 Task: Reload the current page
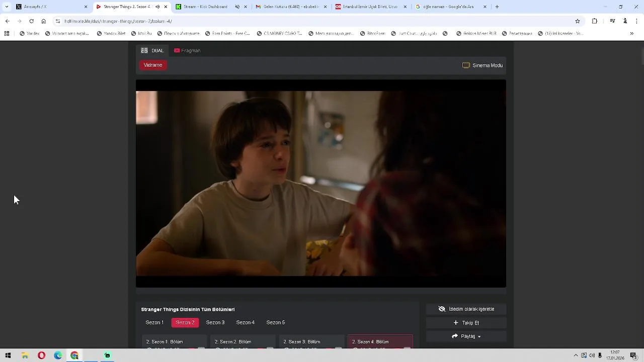[x=31, y=21]
